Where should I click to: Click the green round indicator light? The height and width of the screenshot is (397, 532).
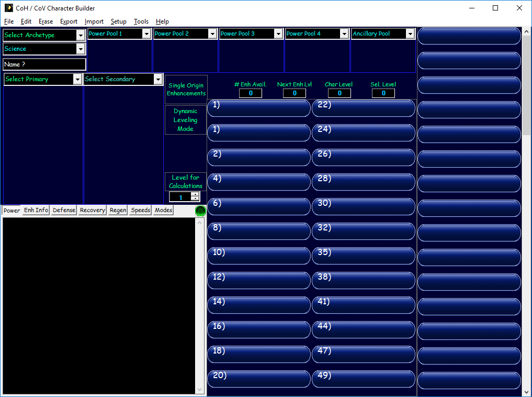pos(200,211)
